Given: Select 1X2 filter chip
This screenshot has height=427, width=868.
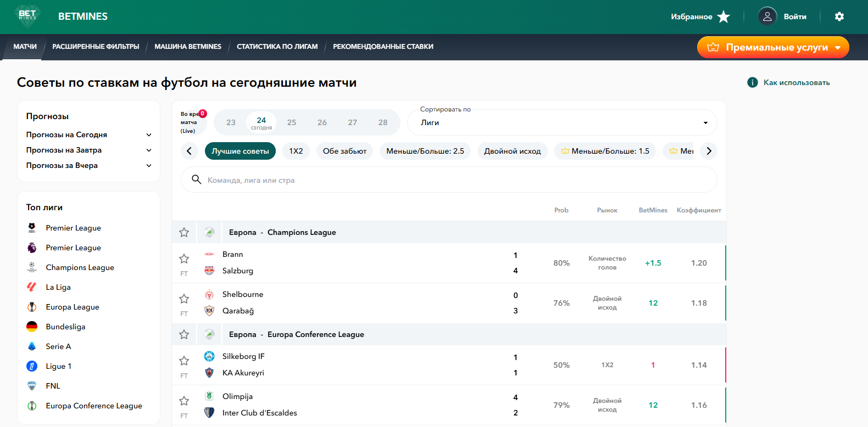Looking at the screenshot, I should (296, 151).
